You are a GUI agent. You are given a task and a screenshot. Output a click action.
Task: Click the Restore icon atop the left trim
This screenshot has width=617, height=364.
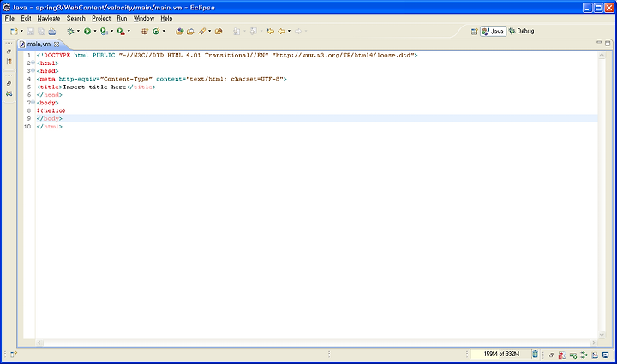pos(9,51)
